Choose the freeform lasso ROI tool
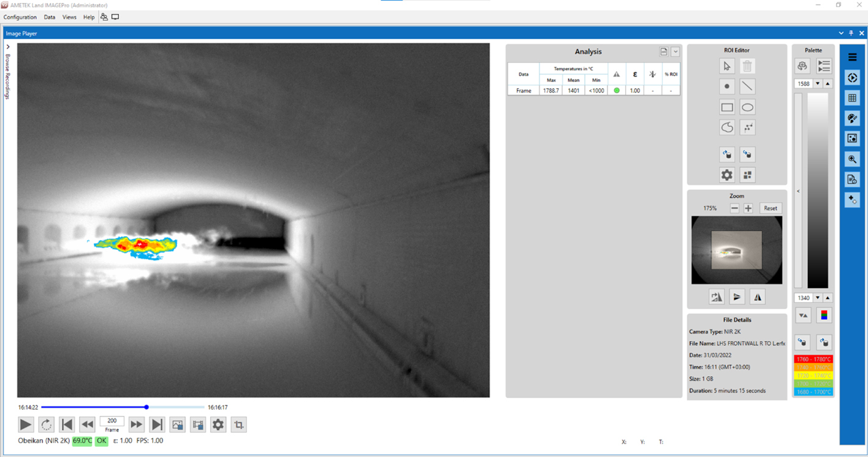Image resolution: width=868 pixels, height=457 pixels. pyautogui.click(x=727, y=127)
